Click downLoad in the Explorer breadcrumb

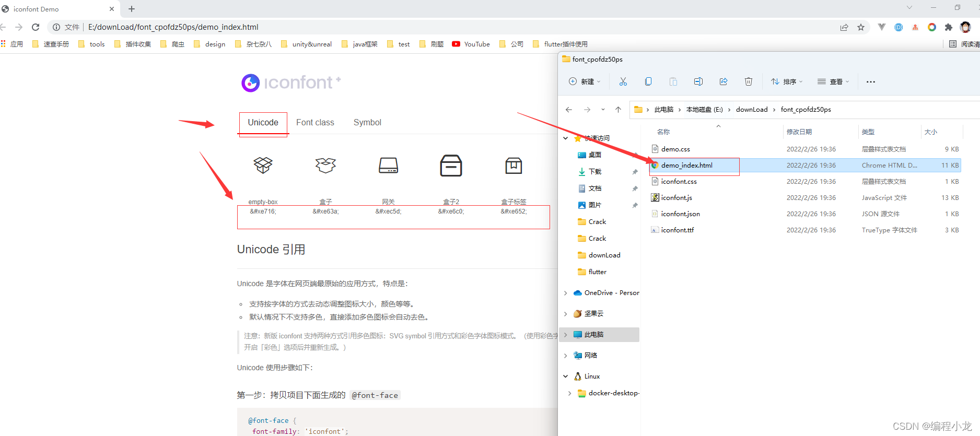pos(752,110)
